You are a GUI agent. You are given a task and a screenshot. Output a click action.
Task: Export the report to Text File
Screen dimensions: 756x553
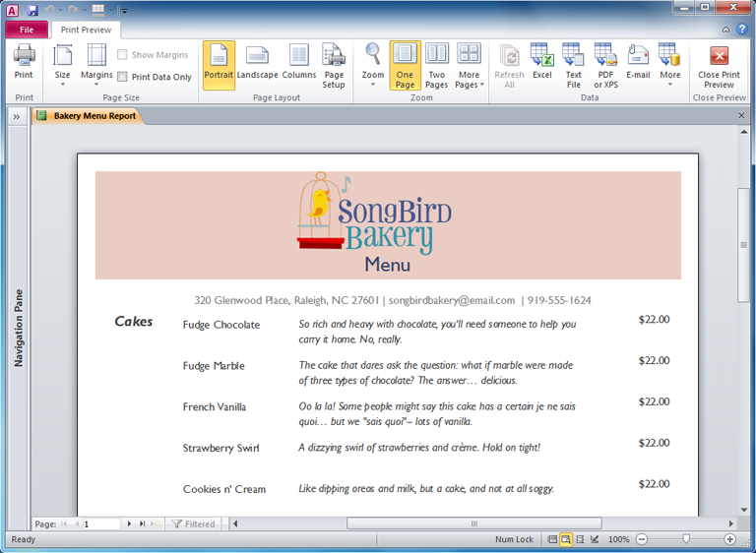[x=574, y=65]
